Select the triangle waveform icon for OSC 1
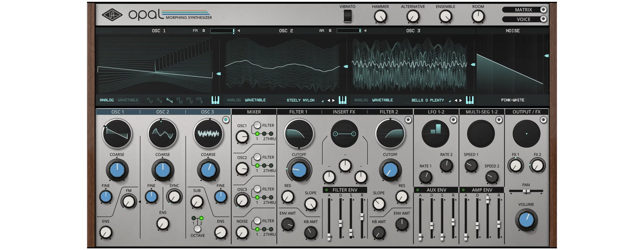Viewport: 644px width, 250px height. click(159, 101)
